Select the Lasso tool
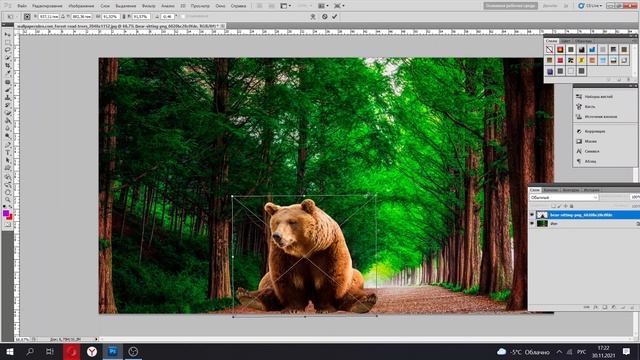The image size is (640, 360). point(7,50)
